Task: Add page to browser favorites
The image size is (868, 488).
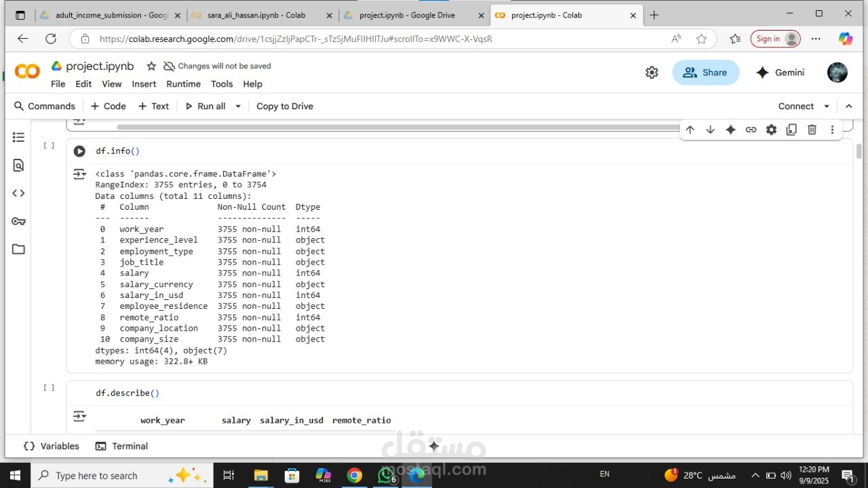Action: pyautogui.click(x=701, y=39)
